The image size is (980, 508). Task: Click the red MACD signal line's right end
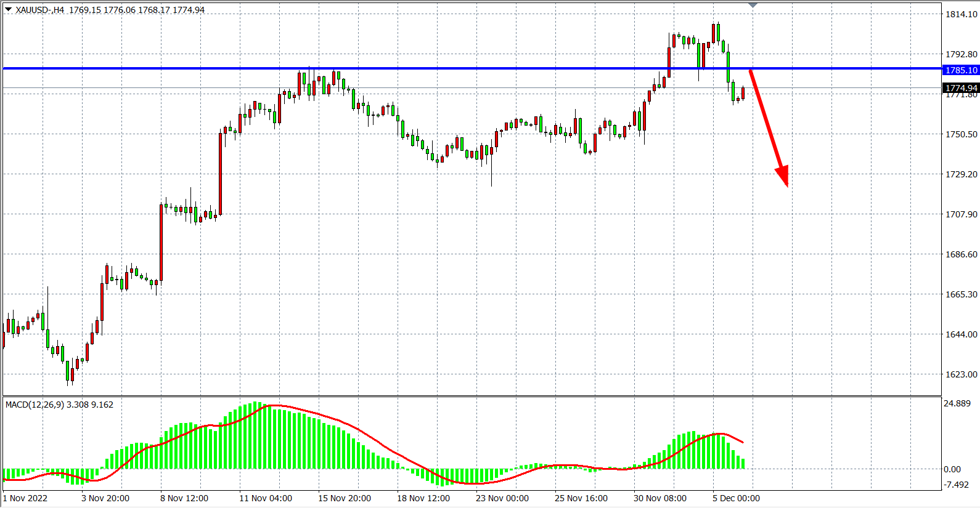(x=743, y=442)
